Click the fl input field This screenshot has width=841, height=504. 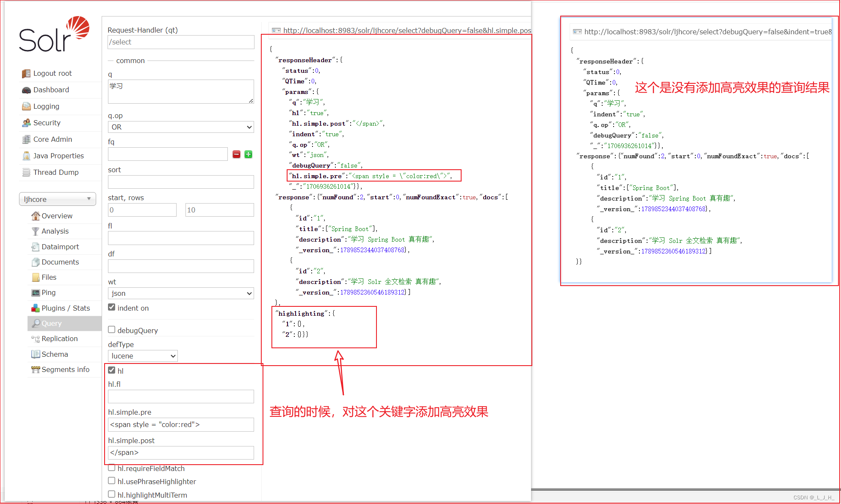(x=181, y=238)
